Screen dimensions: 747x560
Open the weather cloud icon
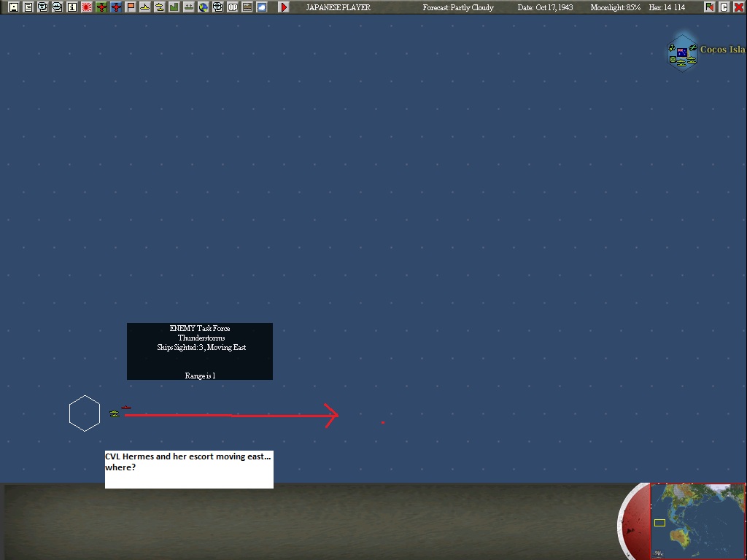point(262,7)
